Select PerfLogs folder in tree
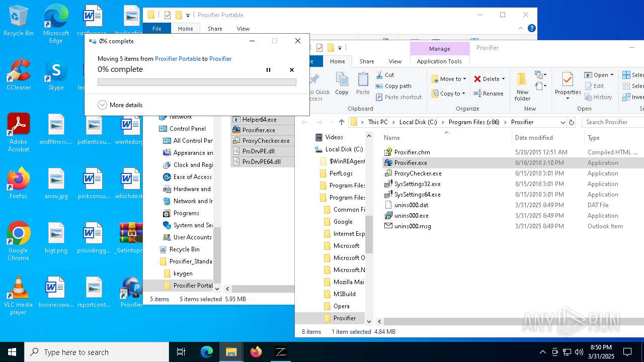 341,173
